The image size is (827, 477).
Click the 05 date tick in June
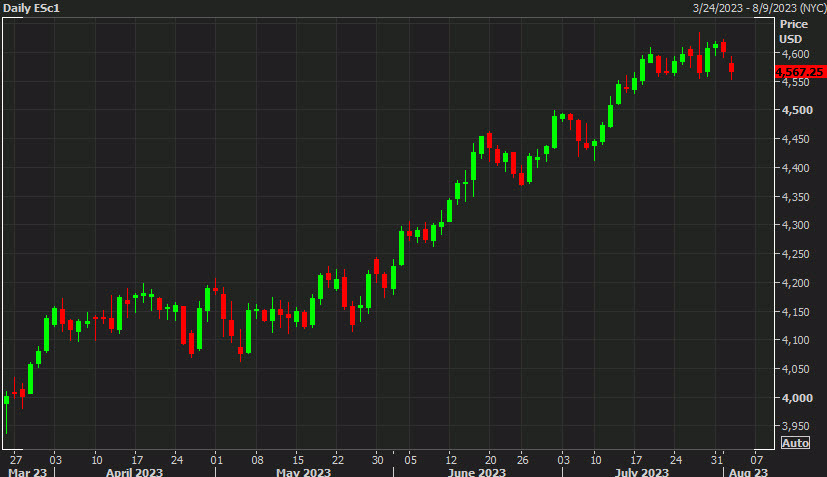coord(410,460)
